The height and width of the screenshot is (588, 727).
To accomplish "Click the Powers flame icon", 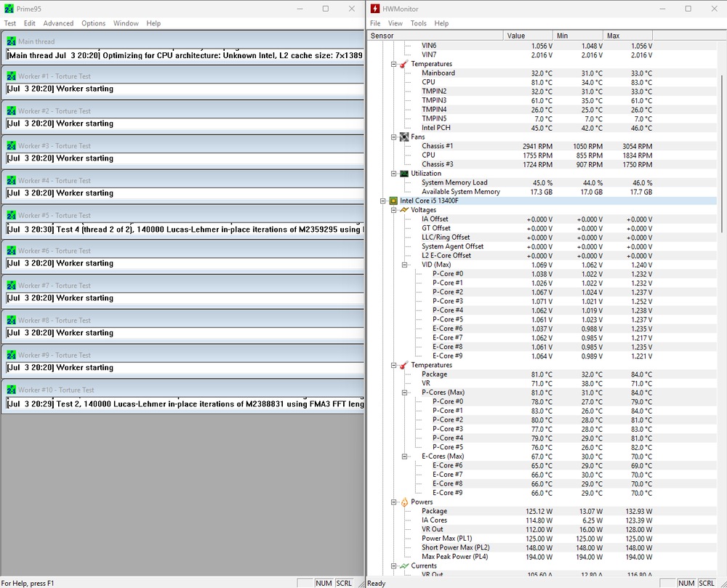I will pos(403,502).
